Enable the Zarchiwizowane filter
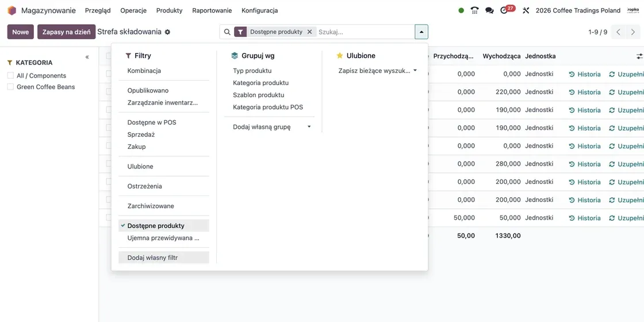This screenshot has width=644, height=322. [x=164, y=206]
